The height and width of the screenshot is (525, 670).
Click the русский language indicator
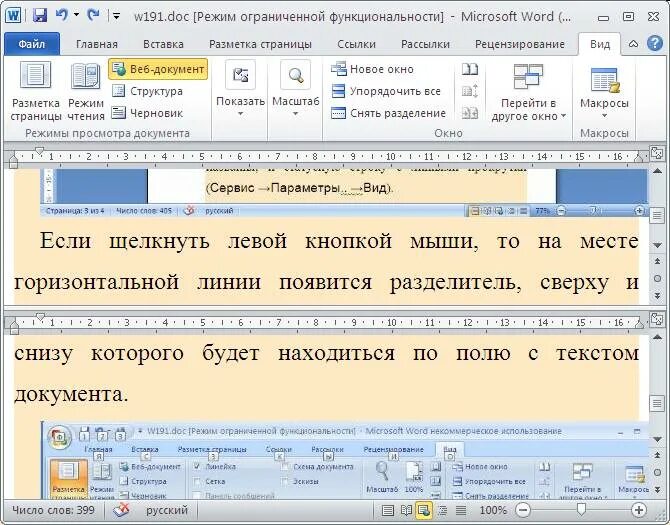[167, 510]
